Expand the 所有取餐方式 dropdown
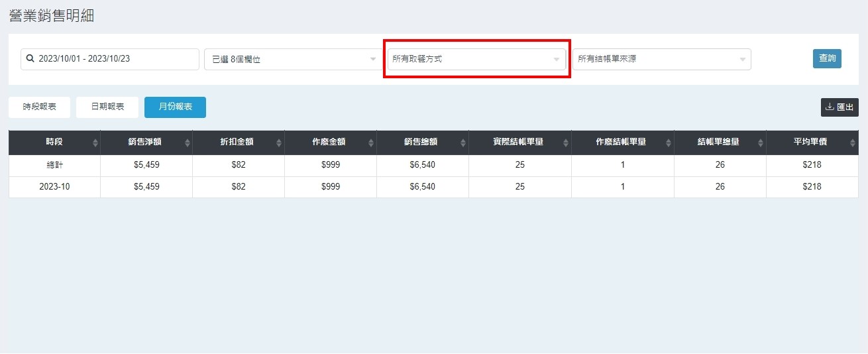Viewport: 868px width, 354px height. 476,59
